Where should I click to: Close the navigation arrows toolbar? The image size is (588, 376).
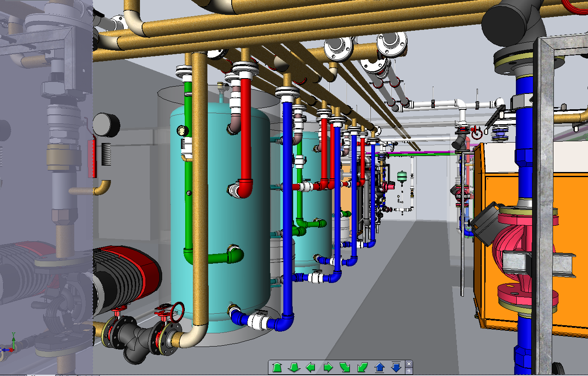409,364
